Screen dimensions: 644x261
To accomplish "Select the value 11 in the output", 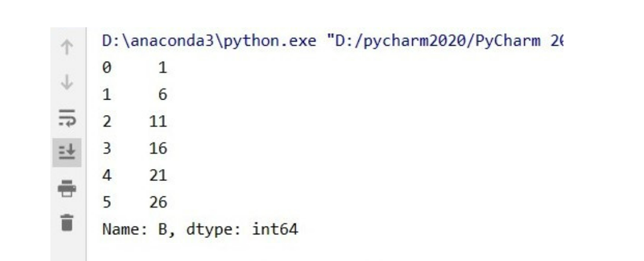I will 158,122.
